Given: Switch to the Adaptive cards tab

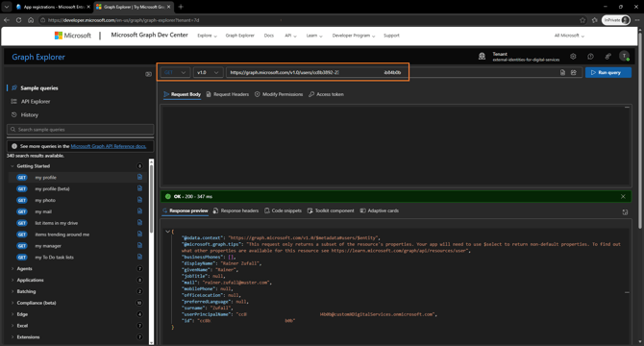Looking at the screenshot, I should pyautogui.click(x=380, y=211).
